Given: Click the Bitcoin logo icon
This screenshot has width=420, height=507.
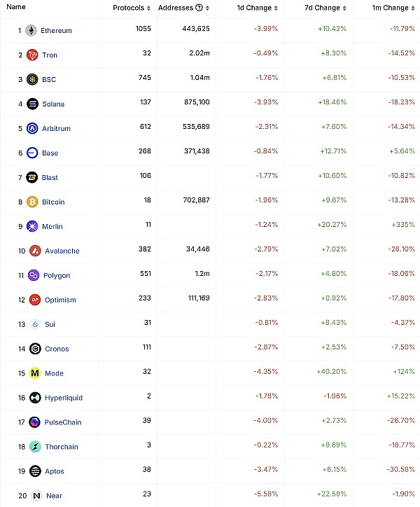Looking at the screenshot, I should [32, 202].
